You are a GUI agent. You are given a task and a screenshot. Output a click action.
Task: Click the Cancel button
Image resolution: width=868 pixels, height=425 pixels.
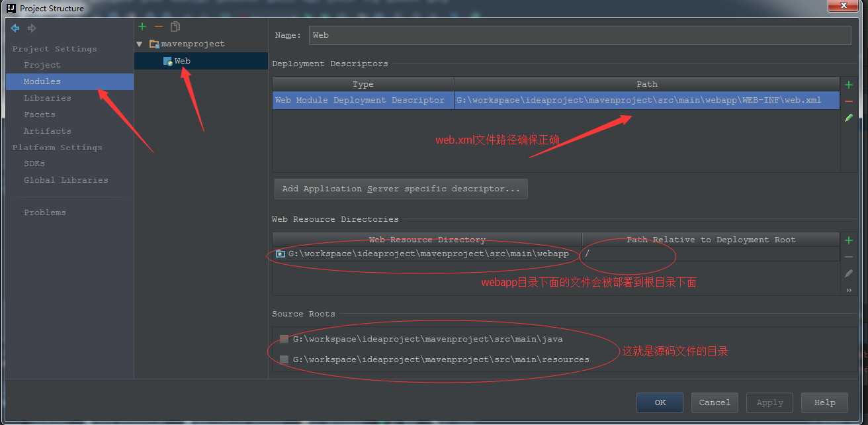715,402
